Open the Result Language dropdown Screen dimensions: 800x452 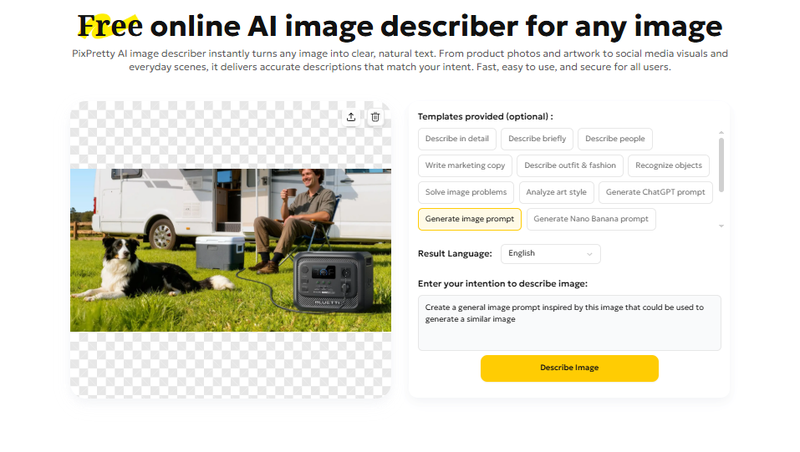[x=550, y=254]
